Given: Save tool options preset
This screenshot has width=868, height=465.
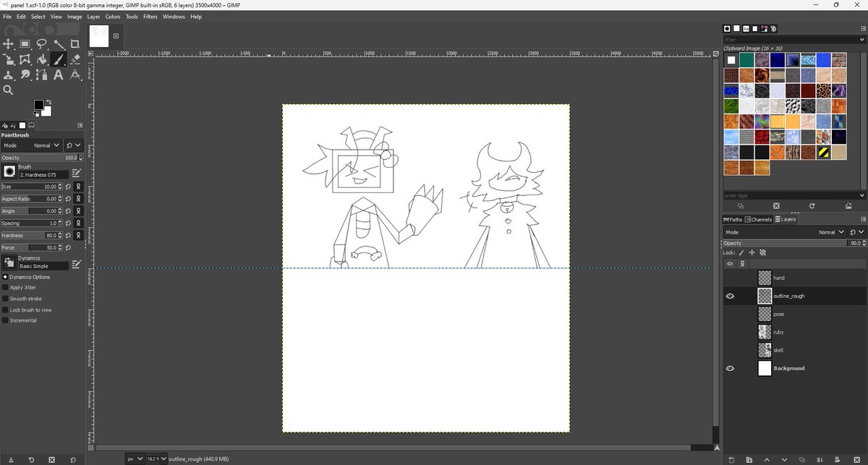Looking at the screenshot, I should click(x=10, y=459).
